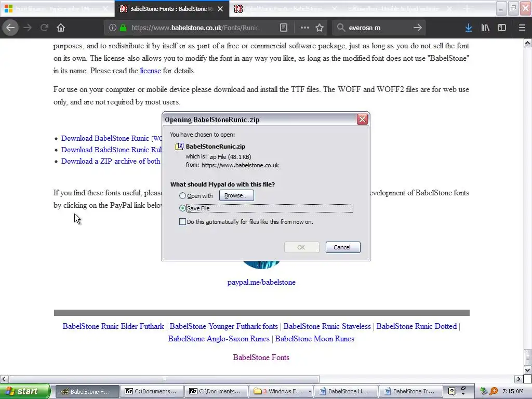This screenshot has width=532, height=399.
Task: Open the Library bookshelf icon
Action: pos(485,28)
